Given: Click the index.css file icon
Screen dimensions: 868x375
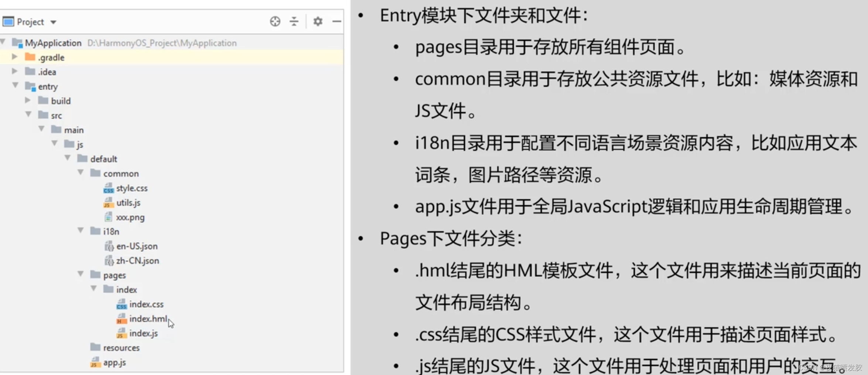Looking at the screenshot, I should 121,304.
